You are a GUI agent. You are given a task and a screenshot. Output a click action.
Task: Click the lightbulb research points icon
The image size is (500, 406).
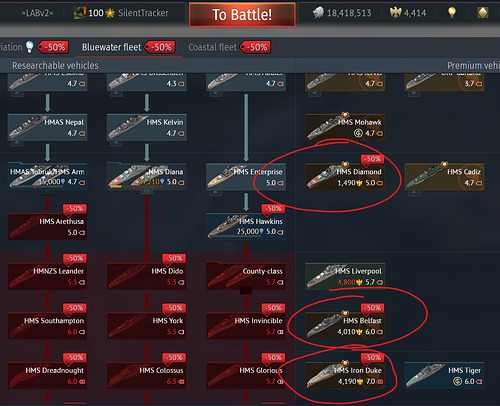point(452,13)
